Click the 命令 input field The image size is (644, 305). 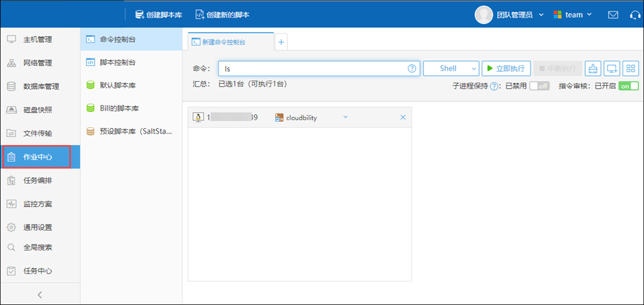(x=312, y=69)
